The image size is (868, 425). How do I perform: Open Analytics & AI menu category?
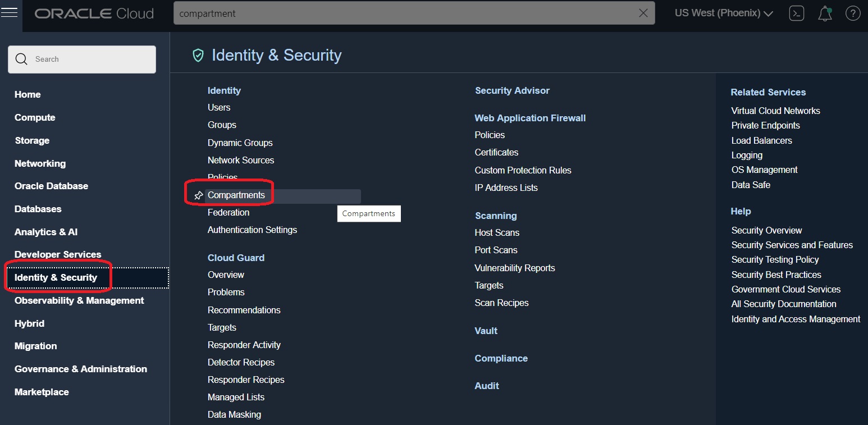click(46, 232)
